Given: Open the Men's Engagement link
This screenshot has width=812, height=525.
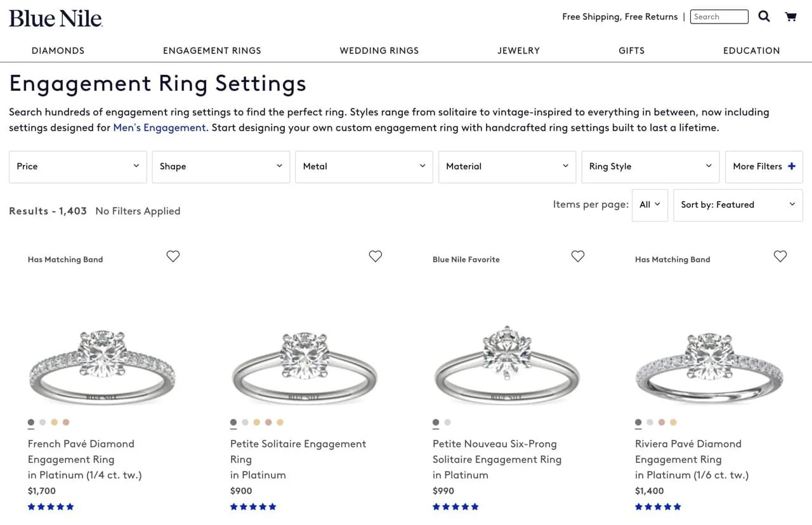Looking at the screenshot, I should (x=159, y=128).
